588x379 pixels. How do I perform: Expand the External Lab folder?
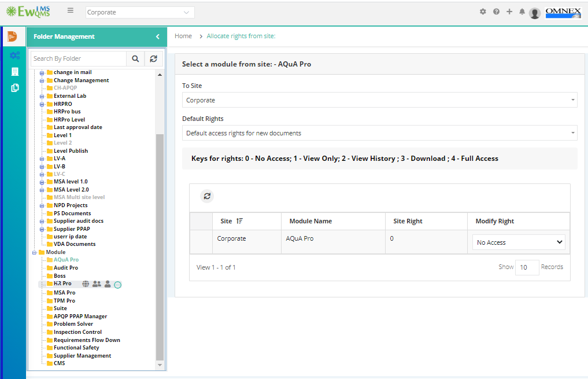(x=42, y=97)
